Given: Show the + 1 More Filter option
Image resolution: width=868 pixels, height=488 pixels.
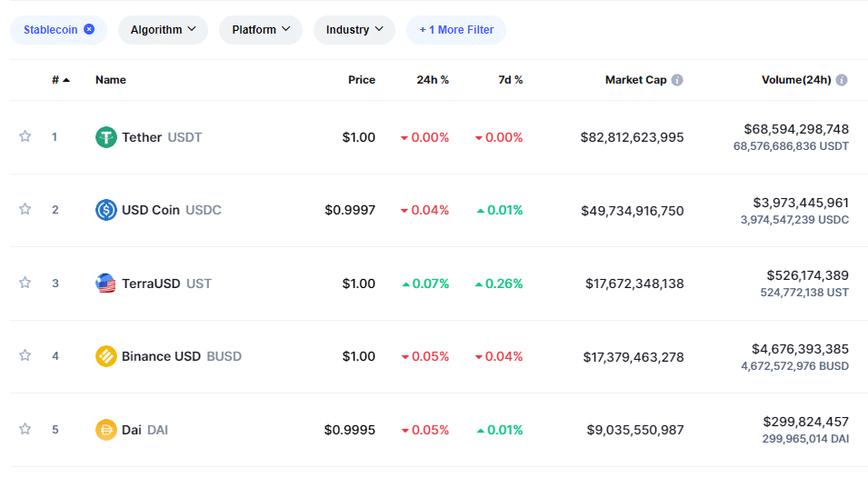Looking at the screenshot, I should tap(456, 30).
